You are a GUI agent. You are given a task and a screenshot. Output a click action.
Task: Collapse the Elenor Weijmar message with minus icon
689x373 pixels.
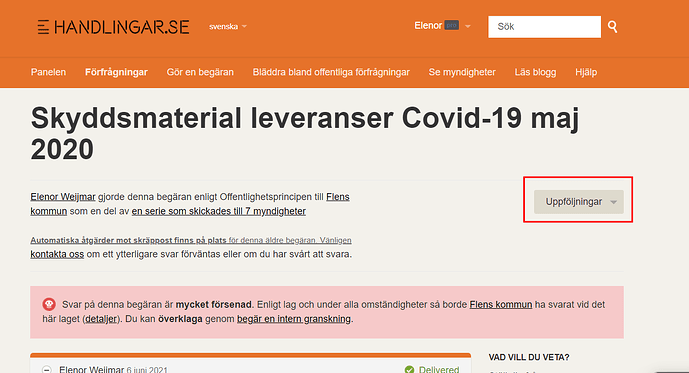(x=47, y=369)
